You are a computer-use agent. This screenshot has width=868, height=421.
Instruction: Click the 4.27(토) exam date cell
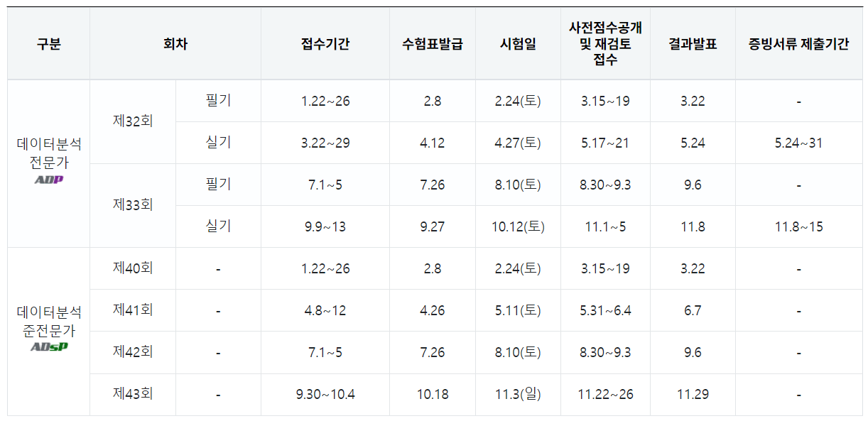click(519, 143)
